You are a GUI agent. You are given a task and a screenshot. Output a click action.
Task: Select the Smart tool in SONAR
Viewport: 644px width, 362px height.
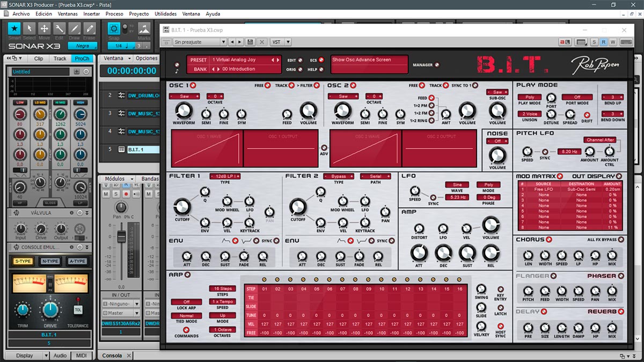tap(14, 28)
